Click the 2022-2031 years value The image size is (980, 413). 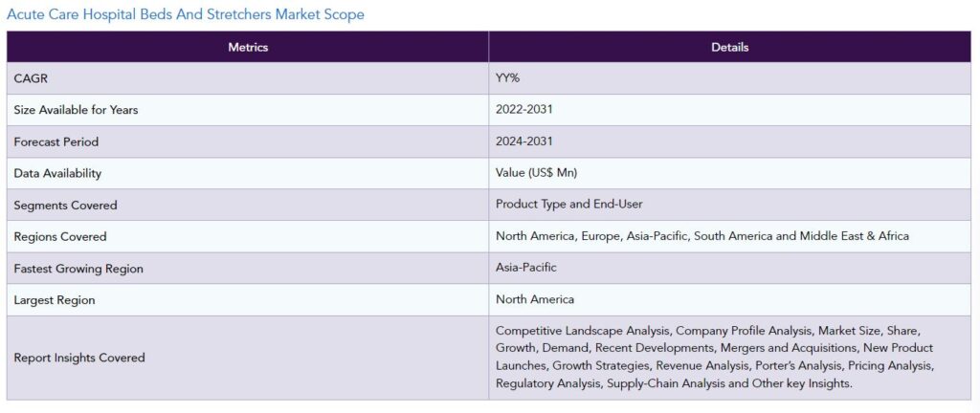point(523,109)
